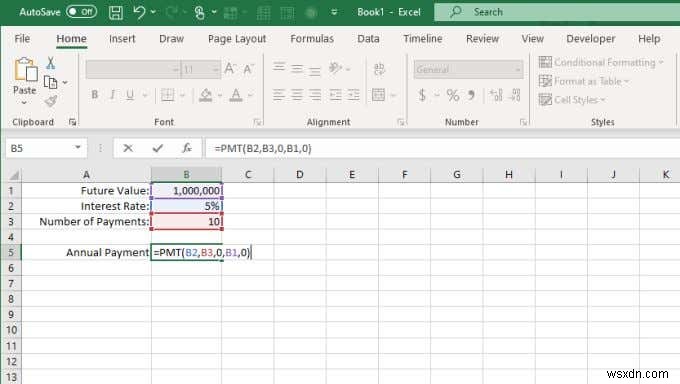Open Cell Styles menu
Image resolution: width=680 pixels, height=384 pixels.
click(572, 100)
